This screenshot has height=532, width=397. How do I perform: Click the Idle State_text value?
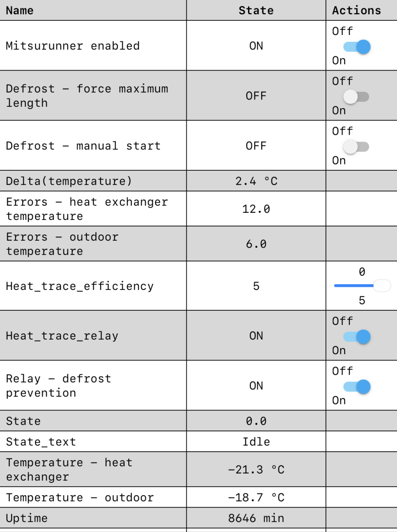pyautogui.click(x=256, y=442)
